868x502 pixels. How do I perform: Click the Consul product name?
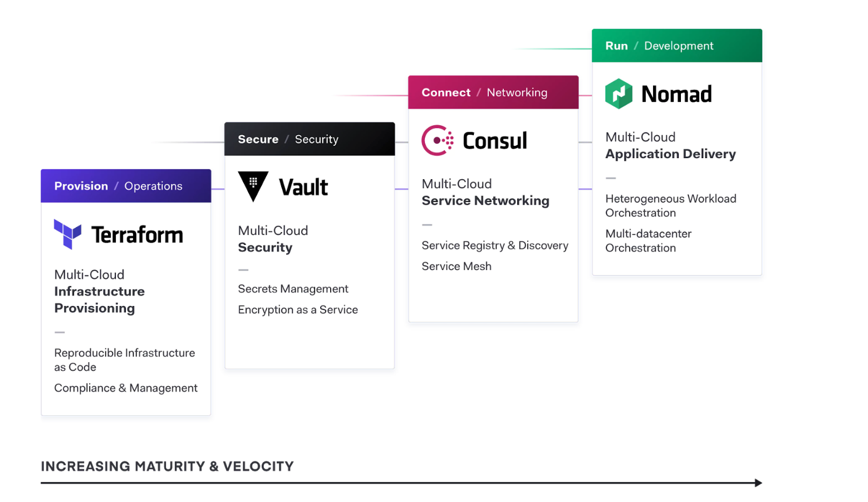pyautogui.click(x=495, y=141)
